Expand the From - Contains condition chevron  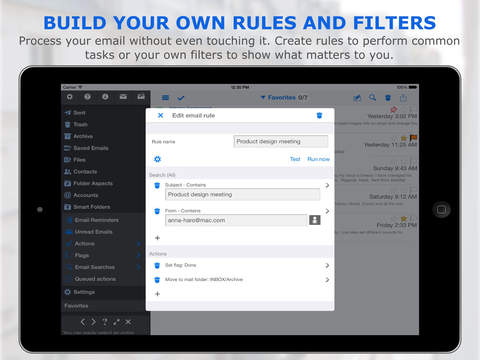[327, 211]
